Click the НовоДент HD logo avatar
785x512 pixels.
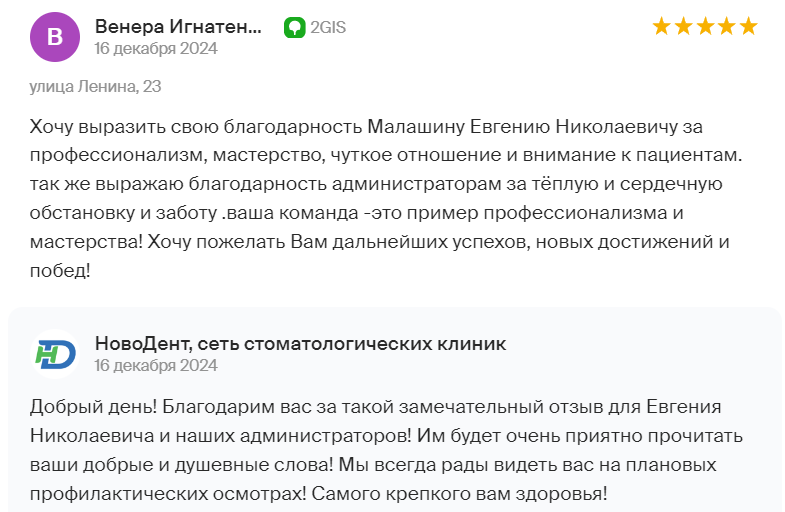tap(55, 354)
